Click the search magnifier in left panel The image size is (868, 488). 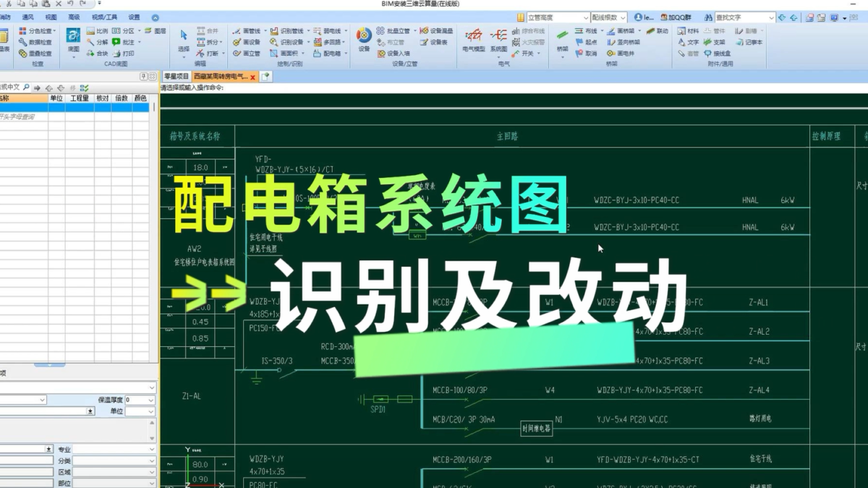pyautogui.click(x=26, y=87)
